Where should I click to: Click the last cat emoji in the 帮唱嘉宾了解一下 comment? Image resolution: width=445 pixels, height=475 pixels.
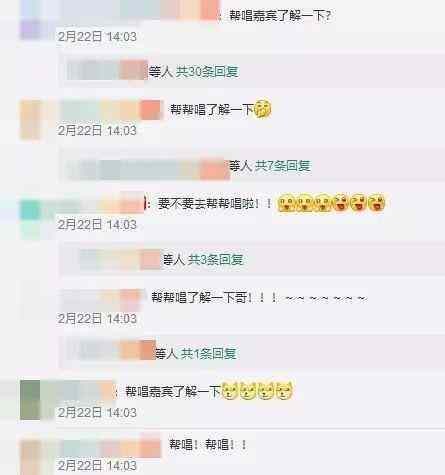coord(284,391)
